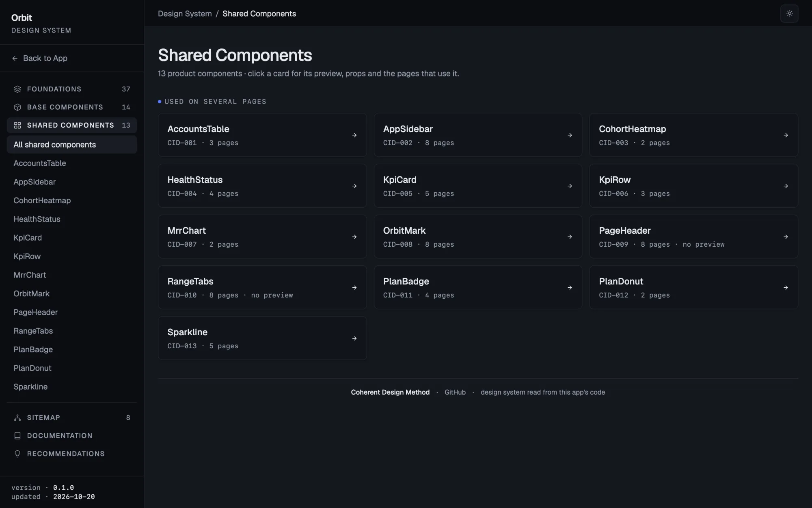Viewport: 812px width, 508px height.
Task: Click the RangeTabs no preview label
Action: coord(272,295)
